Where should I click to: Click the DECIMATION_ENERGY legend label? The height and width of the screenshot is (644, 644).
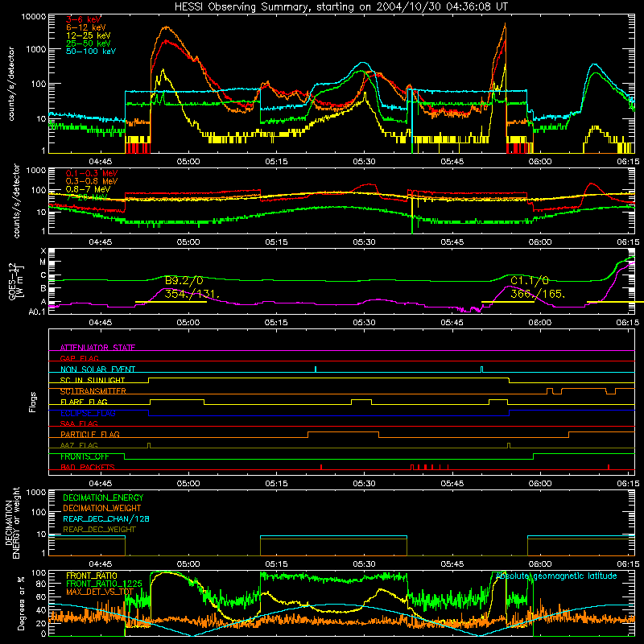tap(103, 497)
